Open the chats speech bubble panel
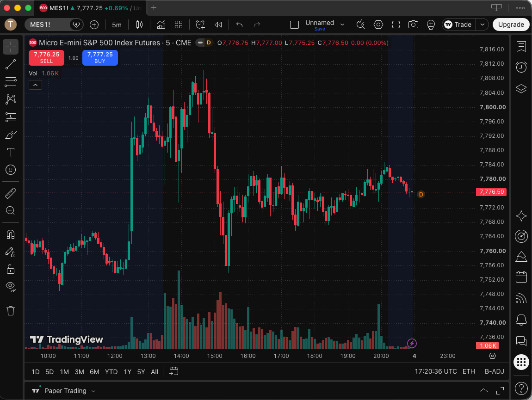The width and height of the screenshot is (532, 400). (x=521, y=341)
